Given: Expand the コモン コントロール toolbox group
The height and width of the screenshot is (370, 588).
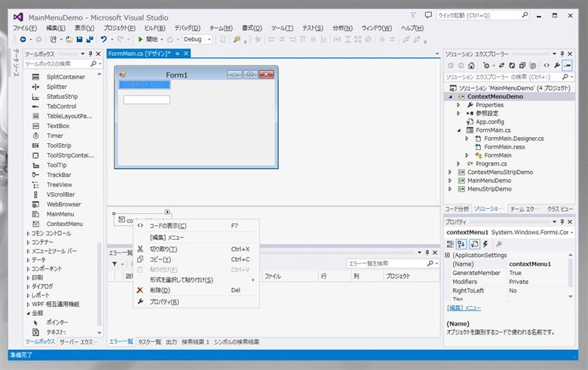Looking at the screenshot, I should [x=28, y=234].
